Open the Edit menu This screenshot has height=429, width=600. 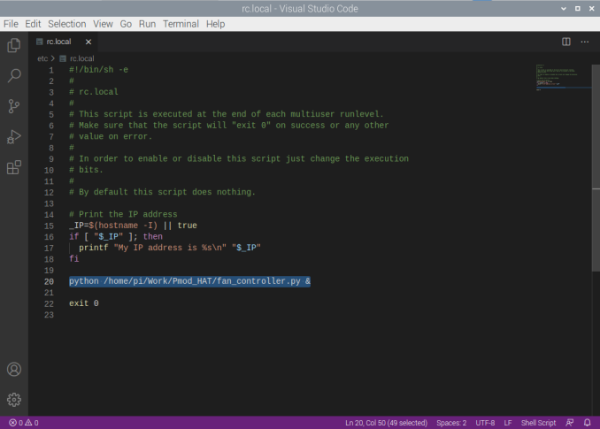(x=33, y=24)
